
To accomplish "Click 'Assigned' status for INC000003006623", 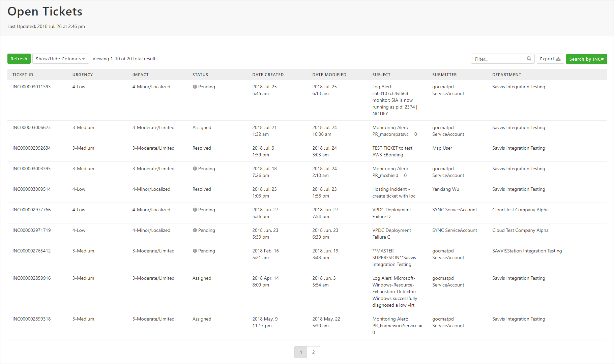I will [202, 127].
